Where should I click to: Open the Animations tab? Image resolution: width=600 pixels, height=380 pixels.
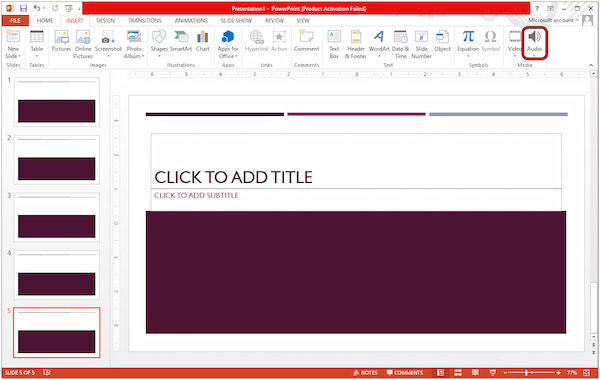click(191, 21)
